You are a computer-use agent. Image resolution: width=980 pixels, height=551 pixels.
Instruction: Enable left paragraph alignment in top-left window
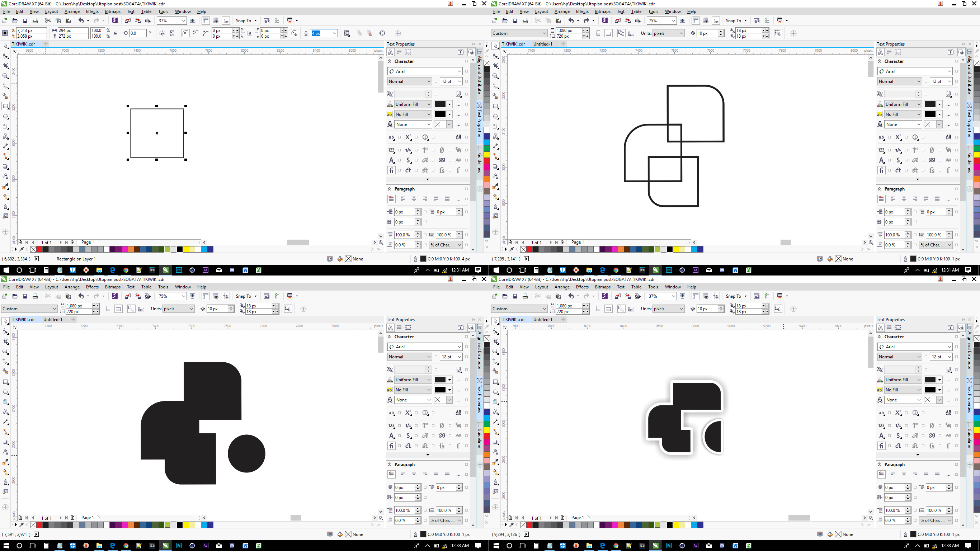click(403, 199)
